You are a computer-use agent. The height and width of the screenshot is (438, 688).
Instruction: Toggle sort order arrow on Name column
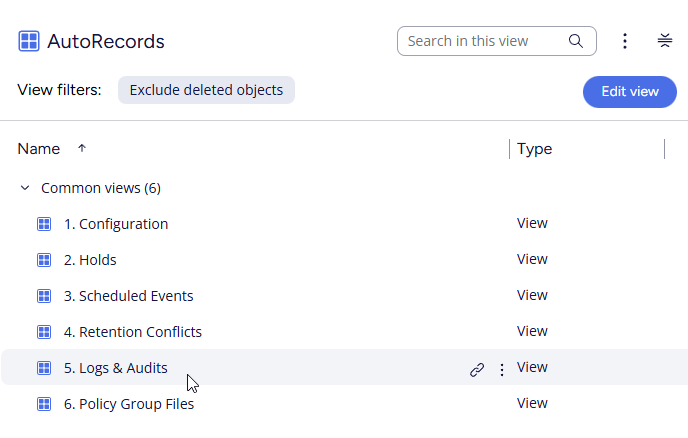pyautogui.click(x=82, y=149)
